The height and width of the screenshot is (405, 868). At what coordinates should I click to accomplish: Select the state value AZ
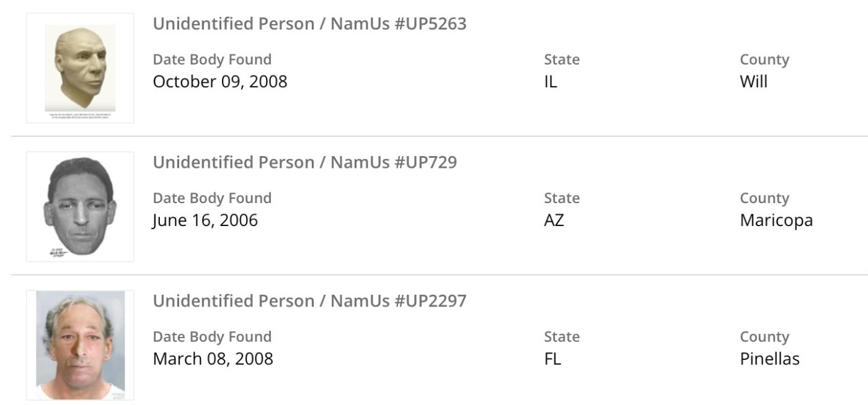[554, 220]
